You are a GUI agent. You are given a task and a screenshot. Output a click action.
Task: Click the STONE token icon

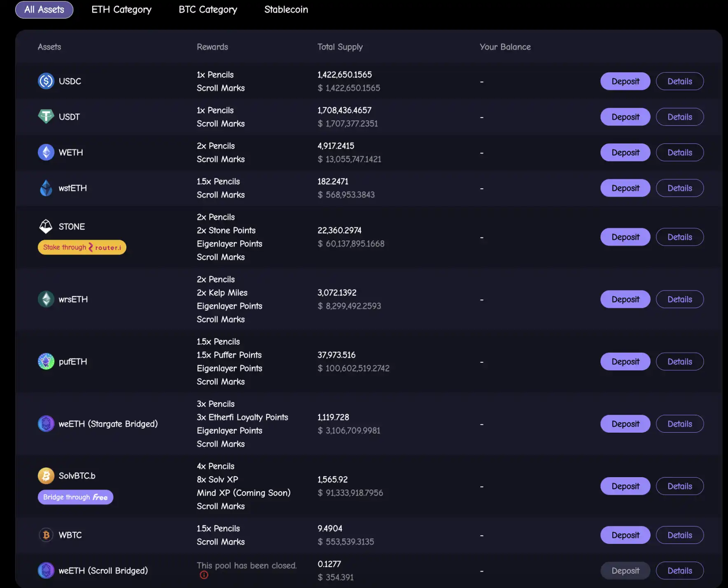pos(46,226)
